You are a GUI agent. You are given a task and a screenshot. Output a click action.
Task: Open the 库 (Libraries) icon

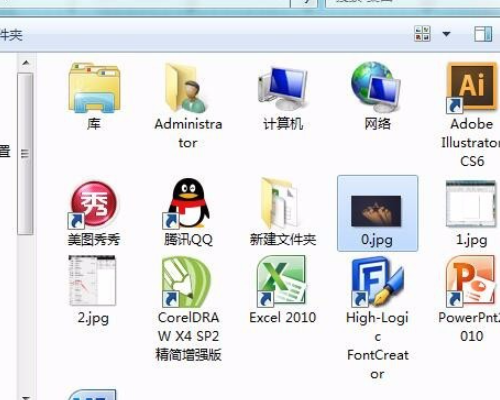pyautogui.click(x=94, y=88)
